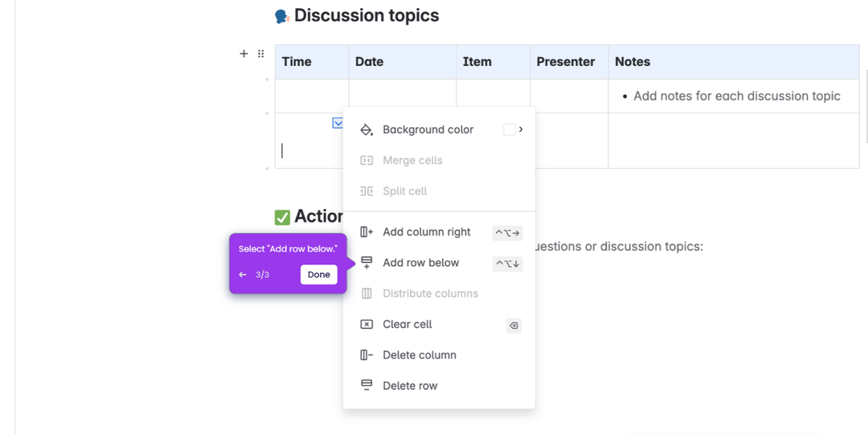Click the Delete column icon

[x=366, y=355]
